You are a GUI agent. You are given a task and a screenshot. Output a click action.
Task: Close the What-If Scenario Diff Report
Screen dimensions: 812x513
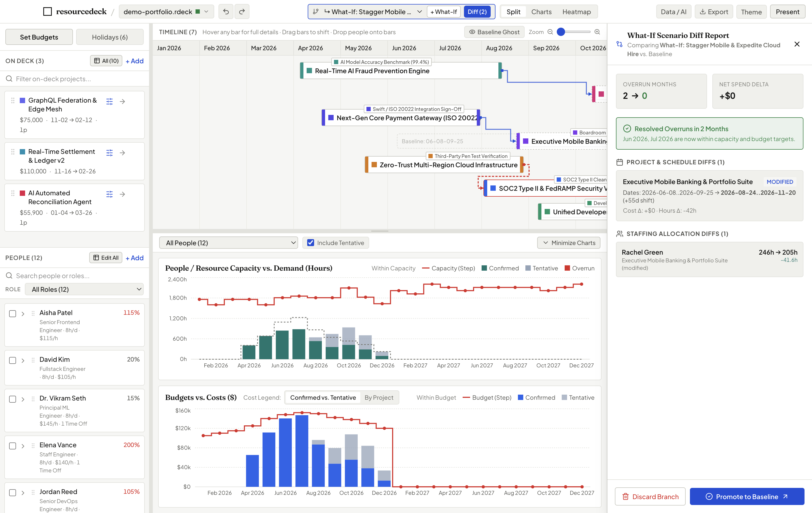(797, 44)
